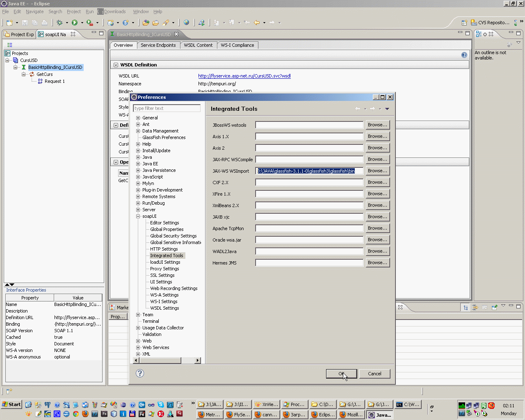Expand the General preferences node
This screenshot has width=525, height=420.
click(138, 118)
